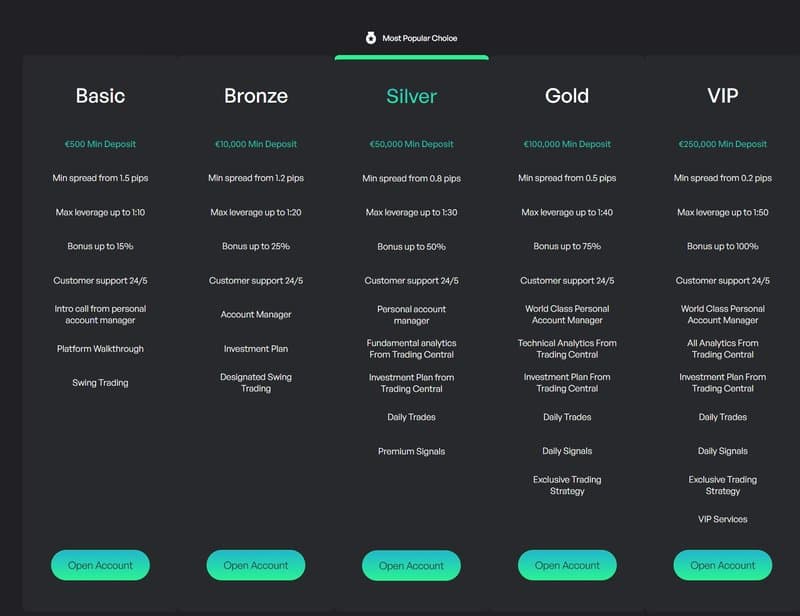Click Min spread from 1.5 pips
This screenshot has width=800, height=616.
[x=101, y=178]
